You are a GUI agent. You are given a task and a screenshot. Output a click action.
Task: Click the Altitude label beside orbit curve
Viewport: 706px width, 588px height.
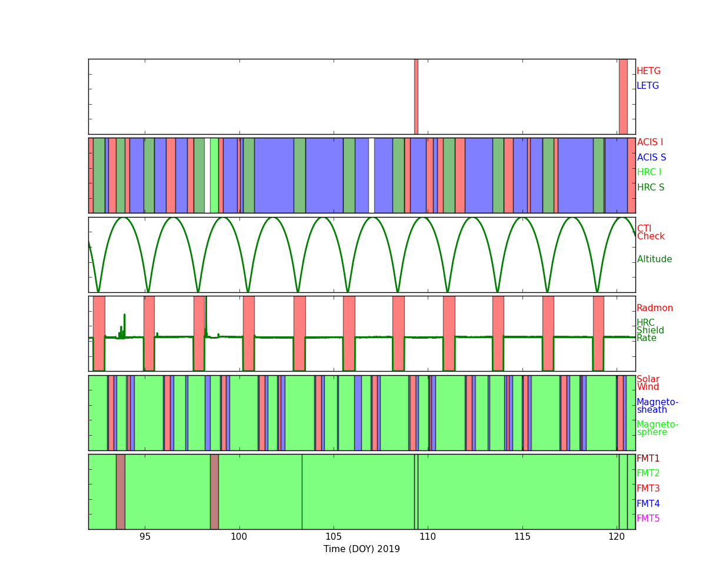click(654, 259)
